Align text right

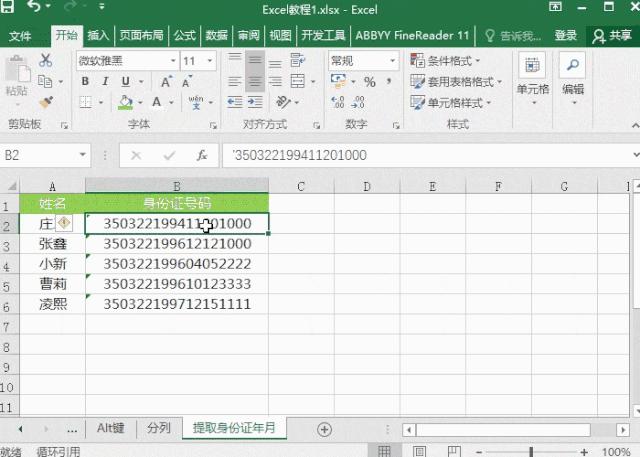(275, 82)
